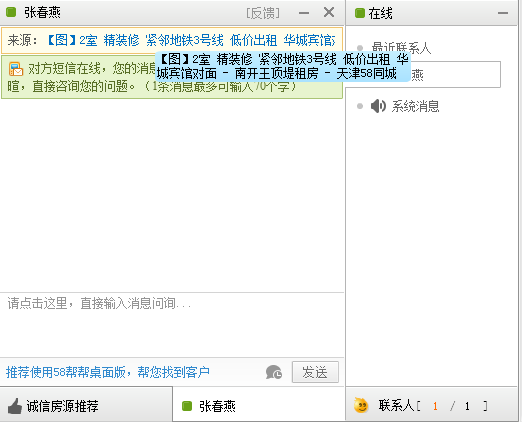Click green status icon in chat header
Viewport: 522px width, 422px height.
click(x=11, y=13)
